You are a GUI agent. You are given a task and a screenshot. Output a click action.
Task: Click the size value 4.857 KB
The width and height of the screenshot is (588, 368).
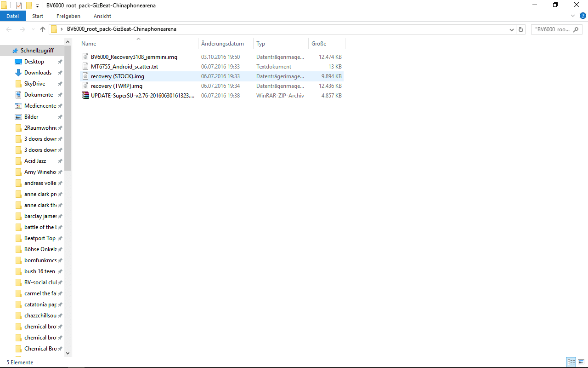point(331,96)
